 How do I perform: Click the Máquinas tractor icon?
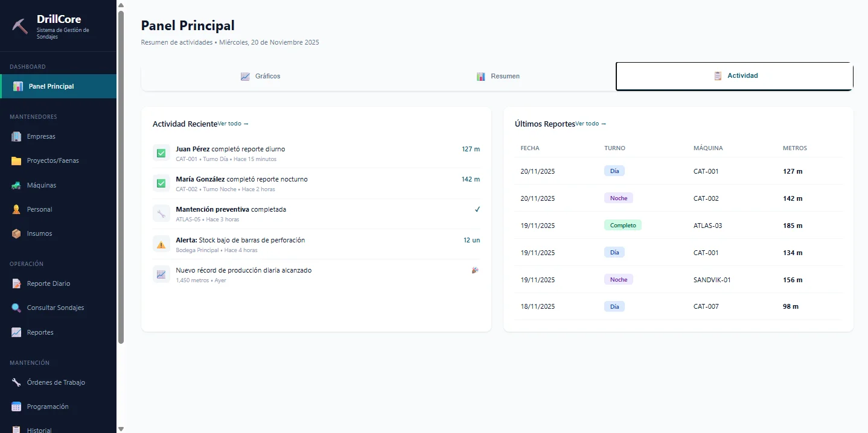click(x=16, y=185)
